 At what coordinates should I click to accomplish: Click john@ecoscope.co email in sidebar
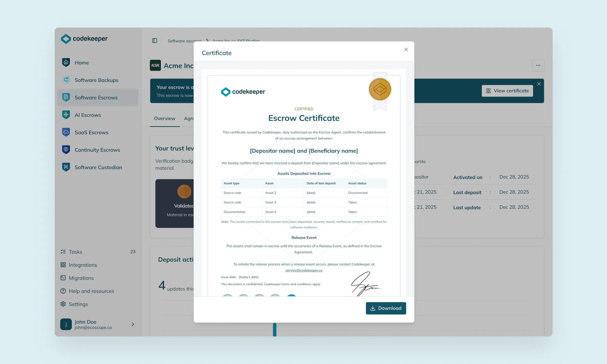[x=93, y=328]
